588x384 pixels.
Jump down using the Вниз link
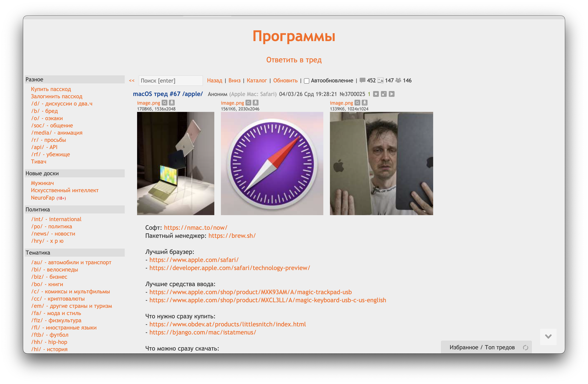point(234,80)
